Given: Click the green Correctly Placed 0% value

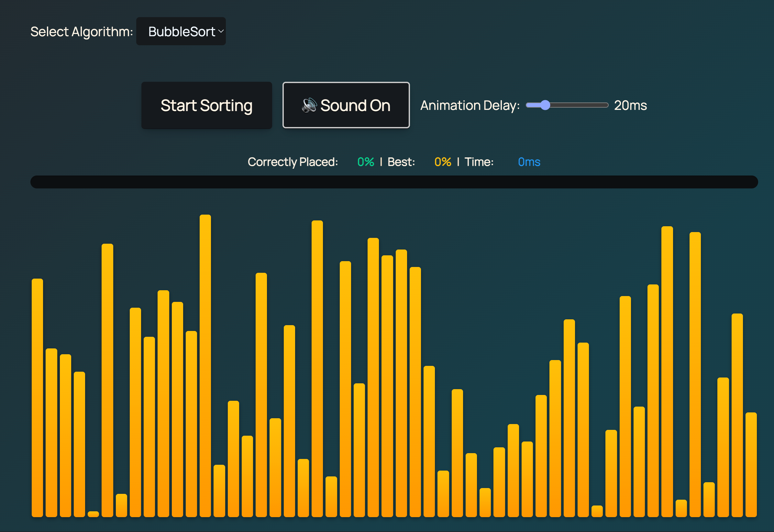Looking at the screenshot, I should pos(365,162).
